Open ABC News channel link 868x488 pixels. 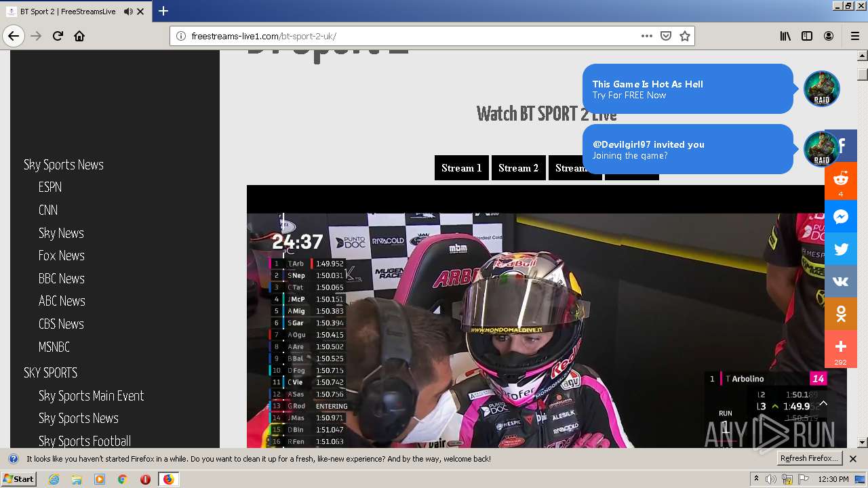coord(62,301)
